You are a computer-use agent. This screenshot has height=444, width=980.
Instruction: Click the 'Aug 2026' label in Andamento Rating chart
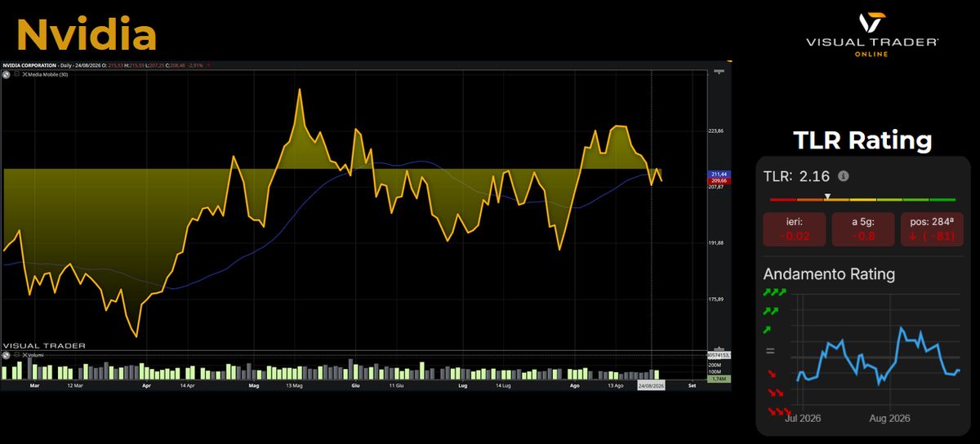pyautogui.click(x=889, y=419)
